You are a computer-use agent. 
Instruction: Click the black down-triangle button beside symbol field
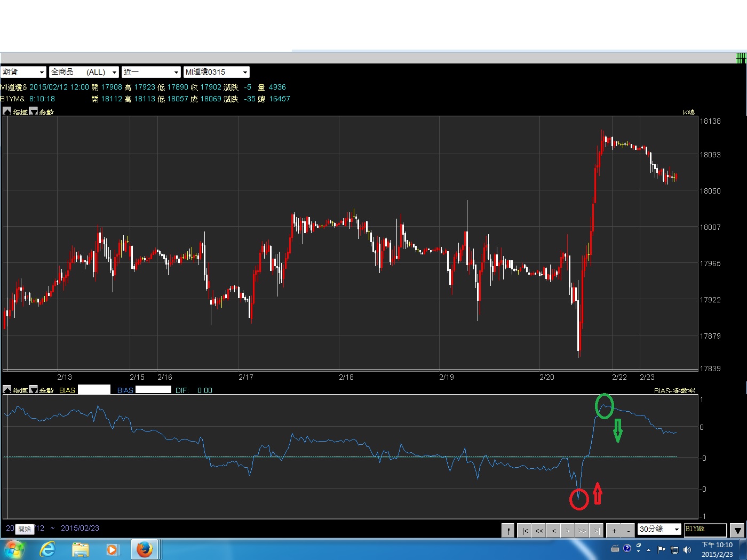[737, 530]
